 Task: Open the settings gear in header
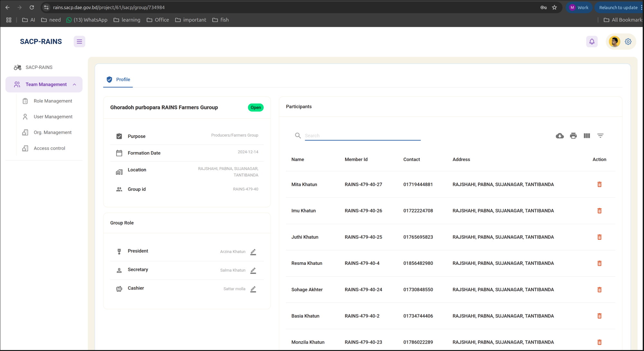pos(628,41)
